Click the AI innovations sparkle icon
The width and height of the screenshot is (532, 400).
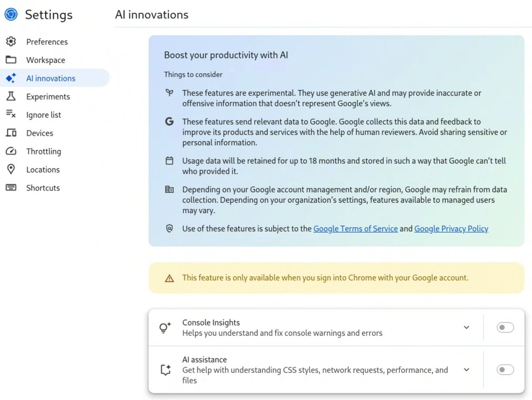pyautogui.click(x=11, y=78)
